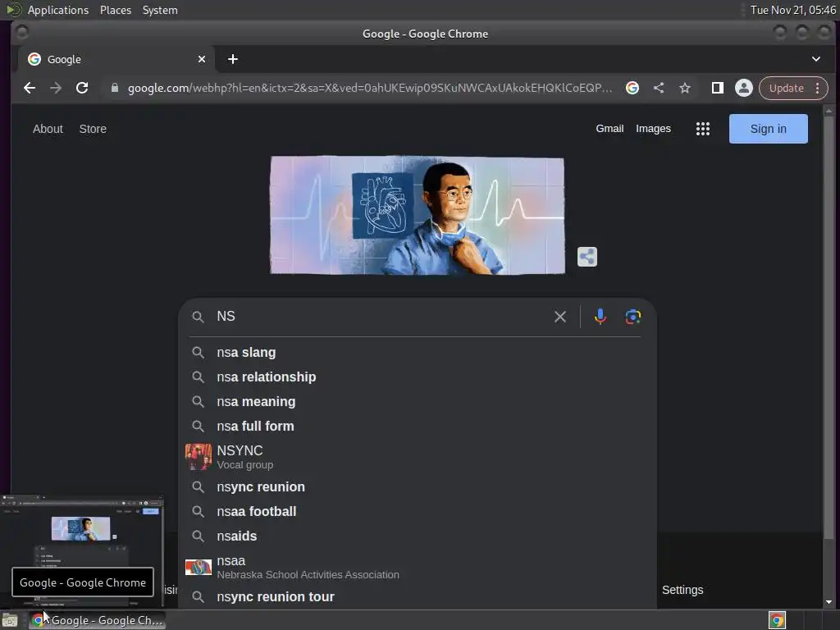This screenshot has width=840, height=630.
Task: Click inside the search input field
Action: 381,317
